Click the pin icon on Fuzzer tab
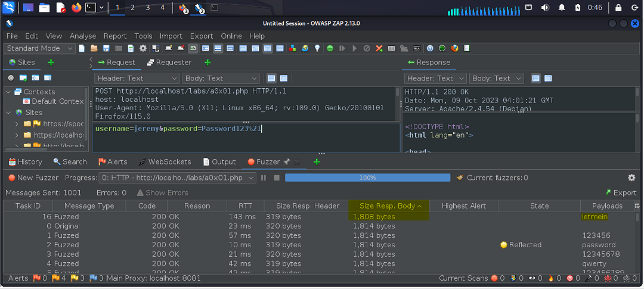 pyautogui.click(x=287, y=161)
